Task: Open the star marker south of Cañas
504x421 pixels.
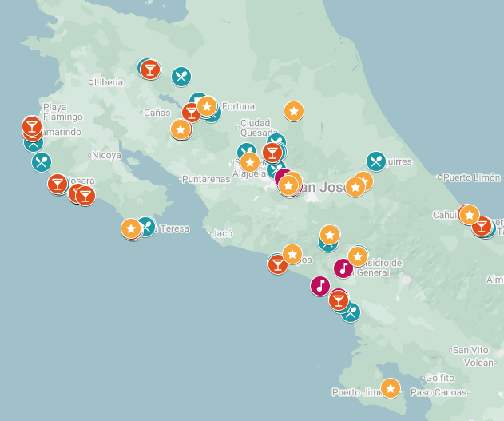Action: (x=181, y=129)
